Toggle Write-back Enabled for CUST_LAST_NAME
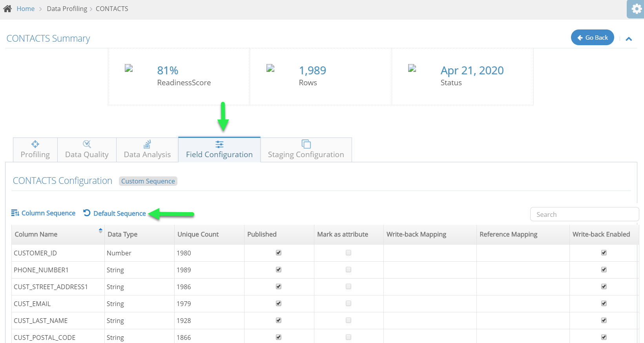Screen dimensions: 644x343 [604, 320]
